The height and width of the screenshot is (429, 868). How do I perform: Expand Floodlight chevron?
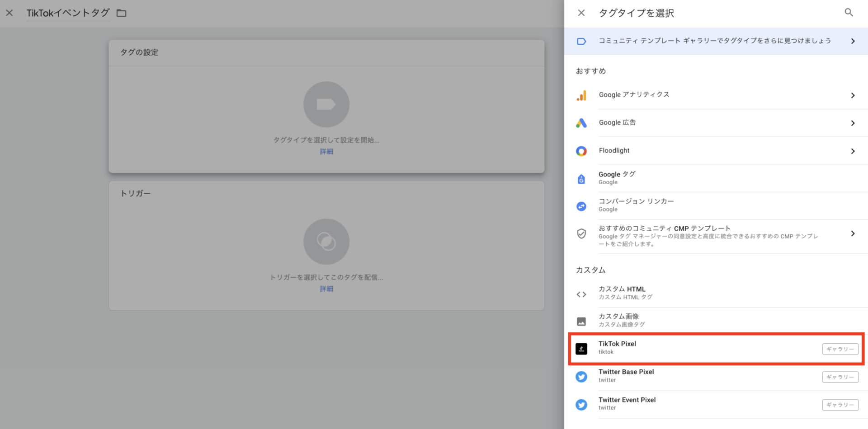click(x=853, y=151)
